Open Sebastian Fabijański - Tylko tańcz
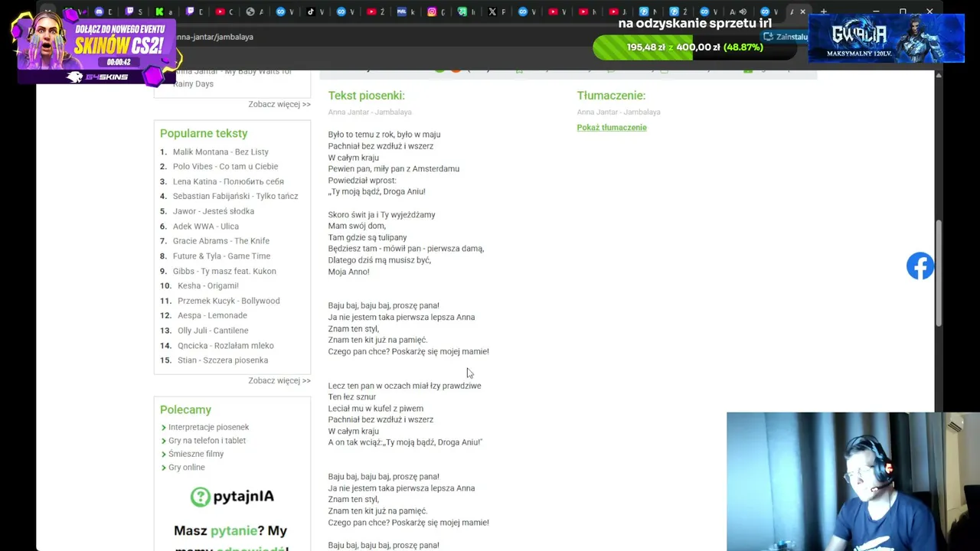Viewport: 980px width, 551px height. 235,197
